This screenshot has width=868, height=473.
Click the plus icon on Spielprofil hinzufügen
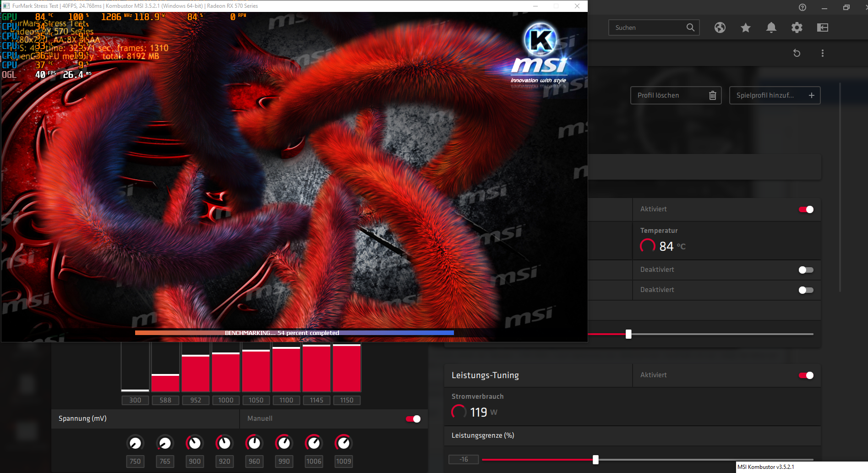811,95
